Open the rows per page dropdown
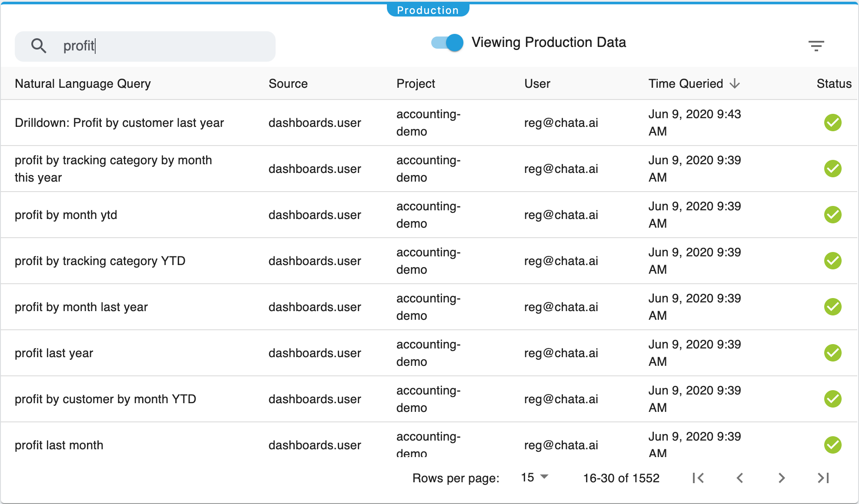The height and width of the screenshot is (504, 859). point(535,477)
